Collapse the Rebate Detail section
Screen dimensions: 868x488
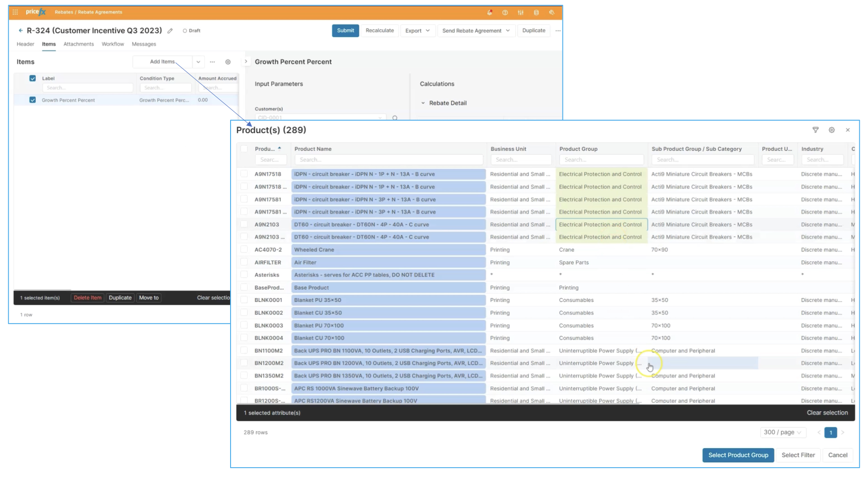(x=423, y=103)
